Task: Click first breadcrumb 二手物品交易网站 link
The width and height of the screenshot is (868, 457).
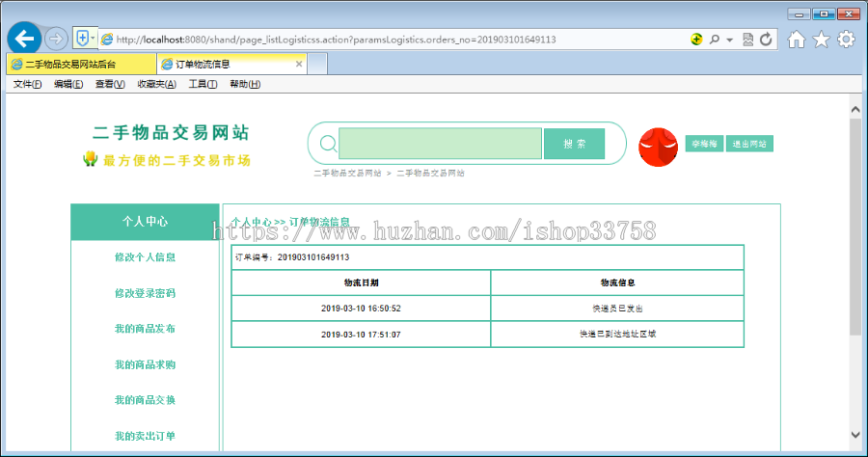Action: (x=347, y=174)
